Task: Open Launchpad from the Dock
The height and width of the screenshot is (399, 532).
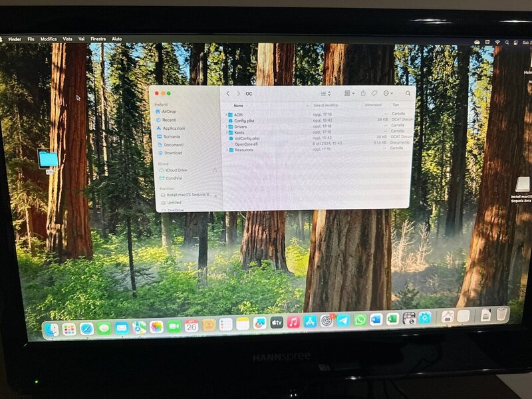Action: pyautogui.click(x=69, y=329)
